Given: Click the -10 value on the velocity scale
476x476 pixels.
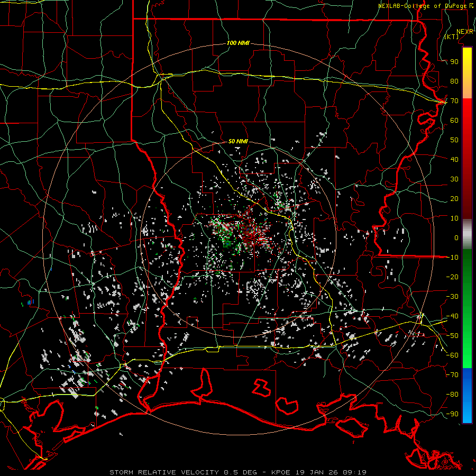Looking at the screenshot, I should [452, 258].
